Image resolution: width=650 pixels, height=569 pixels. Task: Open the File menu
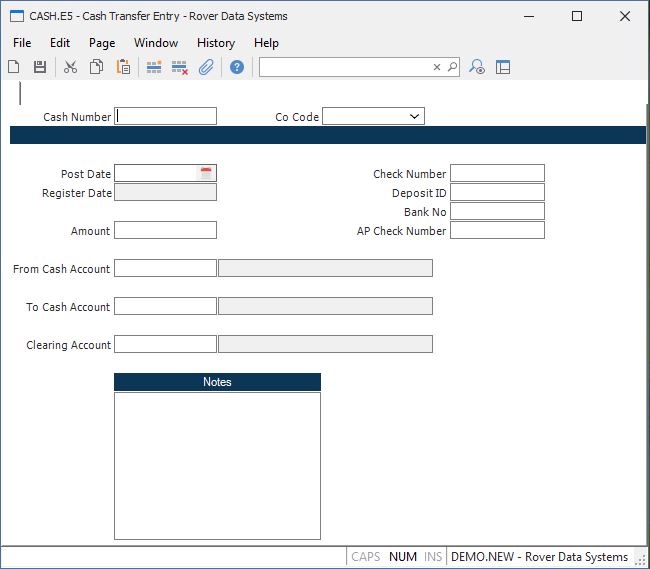click(x=22, y=43)
